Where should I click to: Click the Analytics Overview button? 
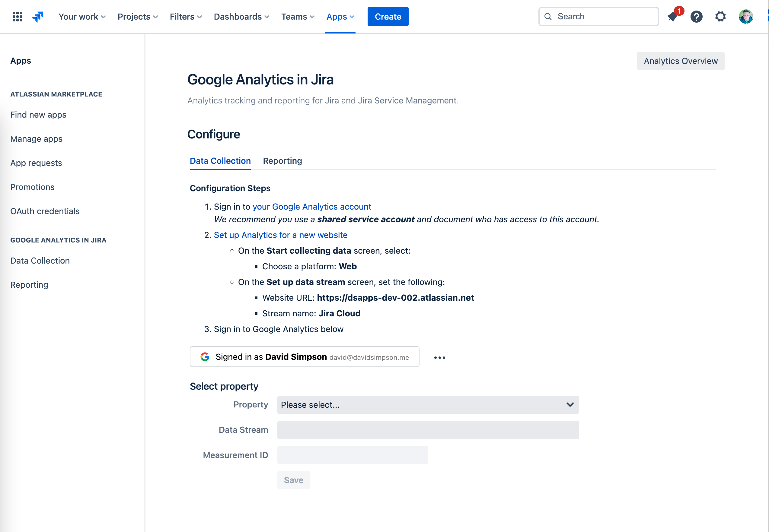coord(680,61)
